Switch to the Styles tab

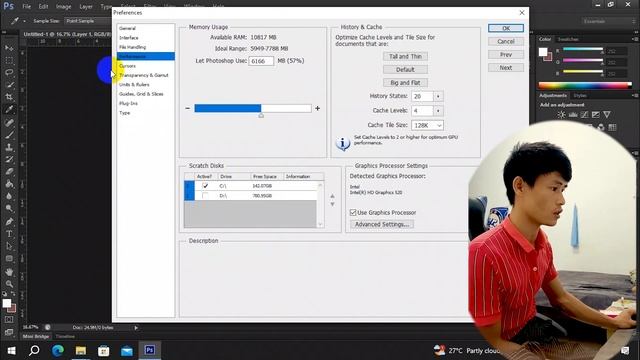pos(580,96)
